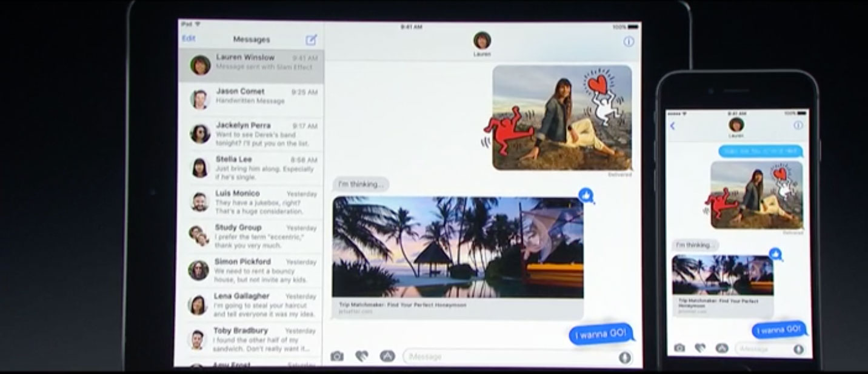
Task: Tap the iMessage input field on iPhone
Action: coord(770,349)
